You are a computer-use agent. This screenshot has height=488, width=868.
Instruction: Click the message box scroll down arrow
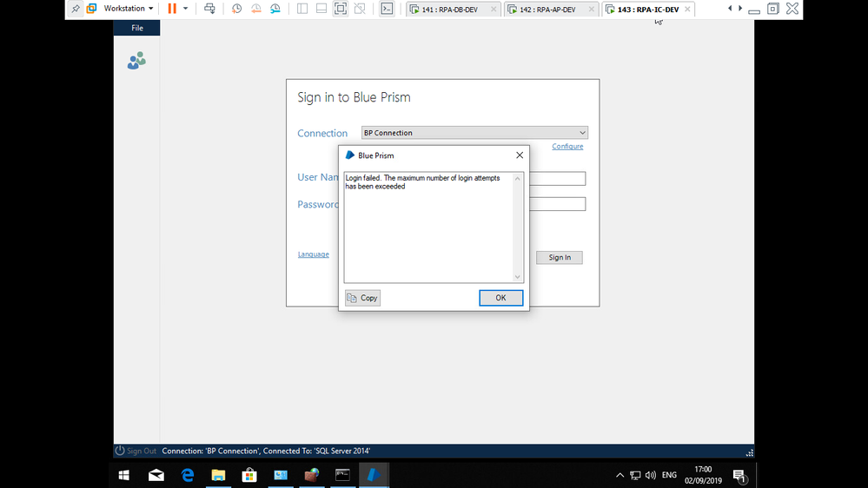(518, 277)
